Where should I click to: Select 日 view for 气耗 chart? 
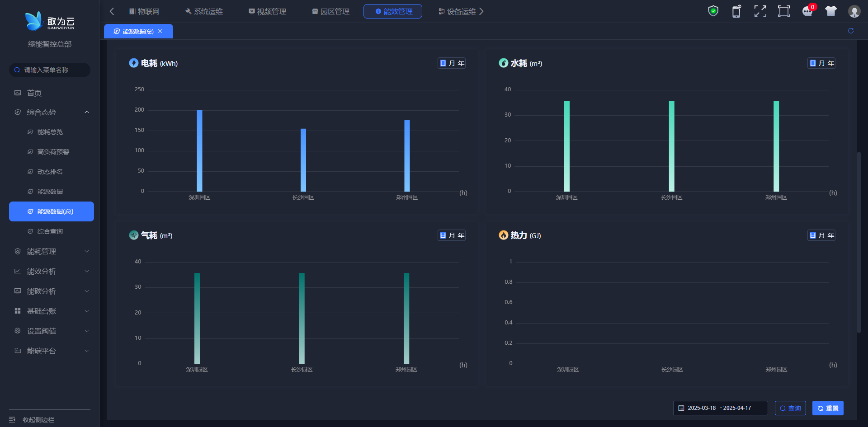443,235
